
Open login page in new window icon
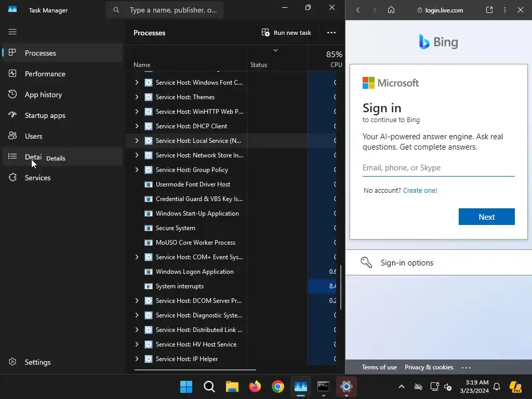point(489,10)
